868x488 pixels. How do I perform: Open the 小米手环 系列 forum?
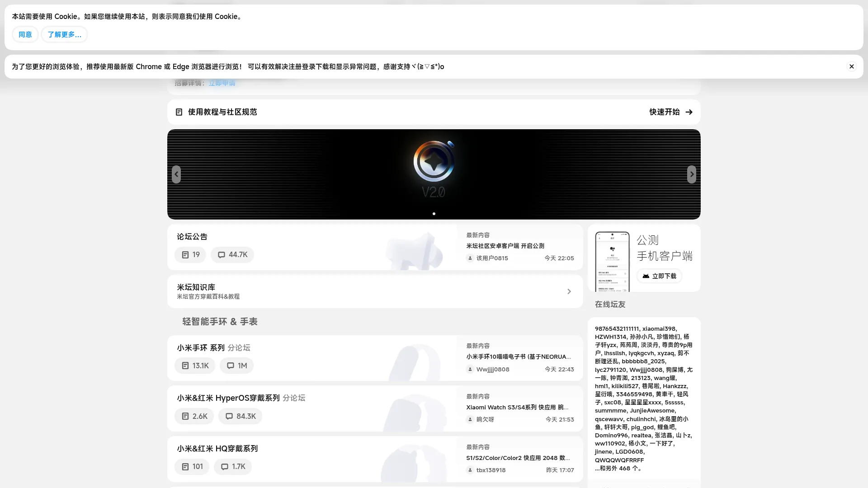click(x=201, y=348)
